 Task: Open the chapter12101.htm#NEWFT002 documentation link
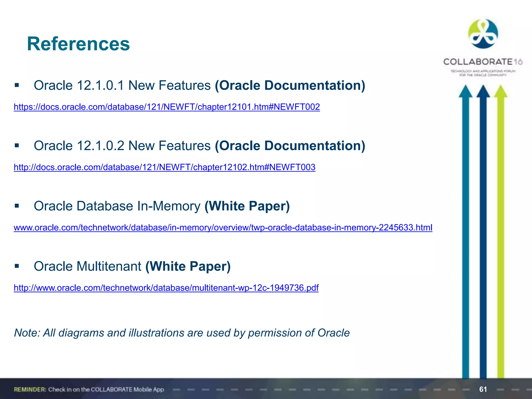[167, 107]
